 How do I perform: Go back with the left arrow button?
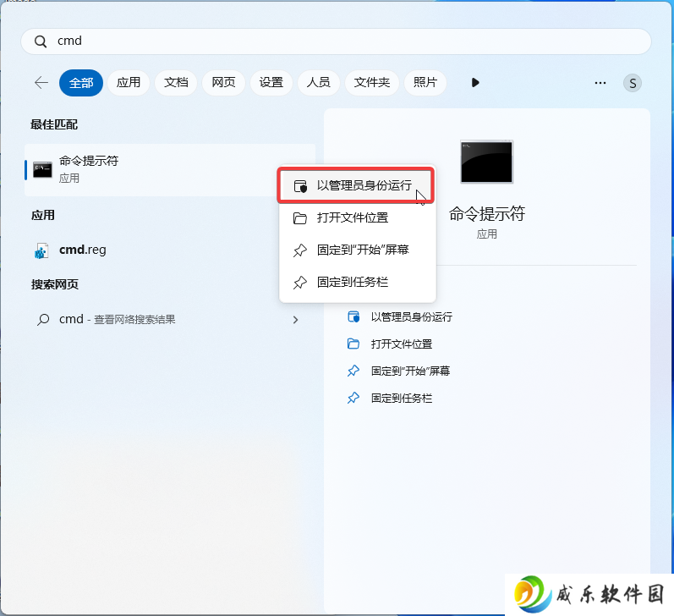(x=41, y=83)
